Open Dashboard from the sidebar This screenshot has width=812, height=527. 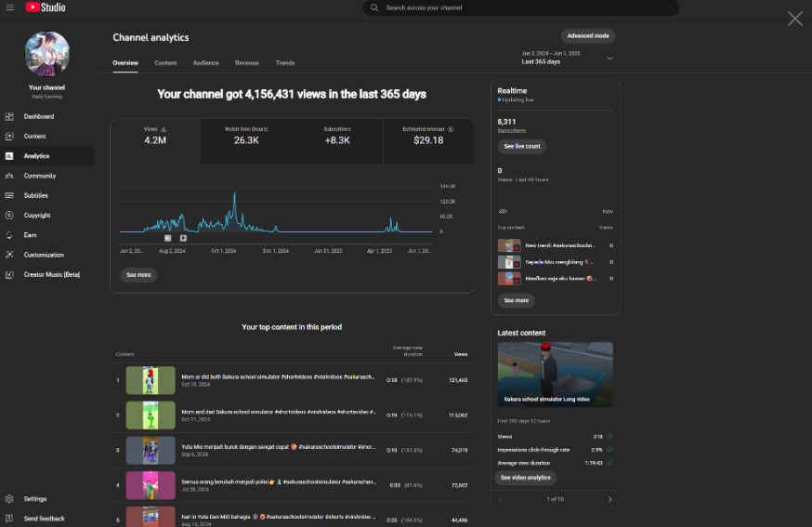pos(47,116)
